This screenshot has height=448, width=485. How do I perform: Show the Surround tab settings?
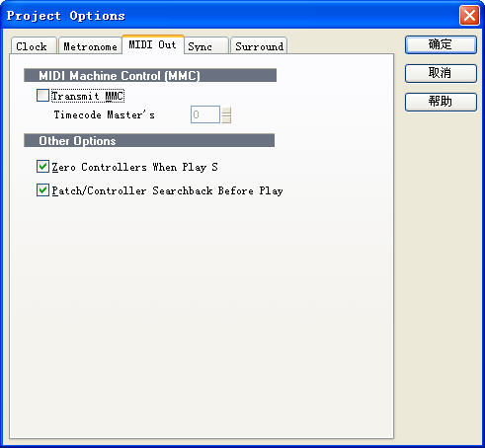click(x=259, y=45)
